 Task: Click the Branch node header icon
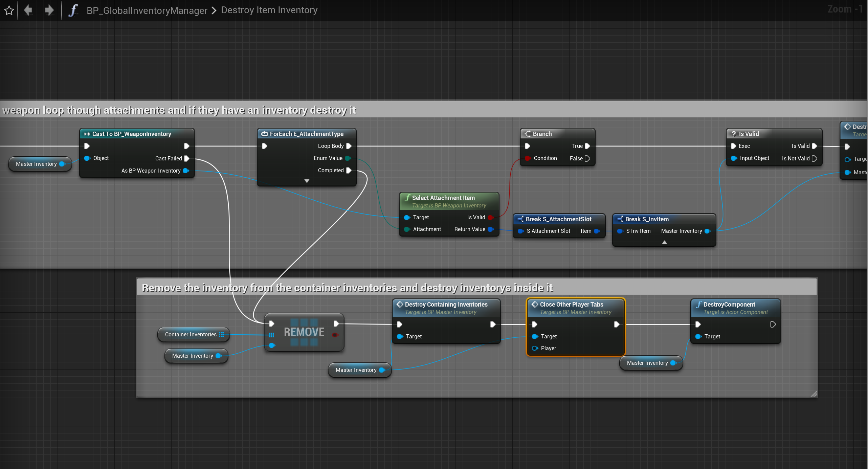click(x=528, y=134)
